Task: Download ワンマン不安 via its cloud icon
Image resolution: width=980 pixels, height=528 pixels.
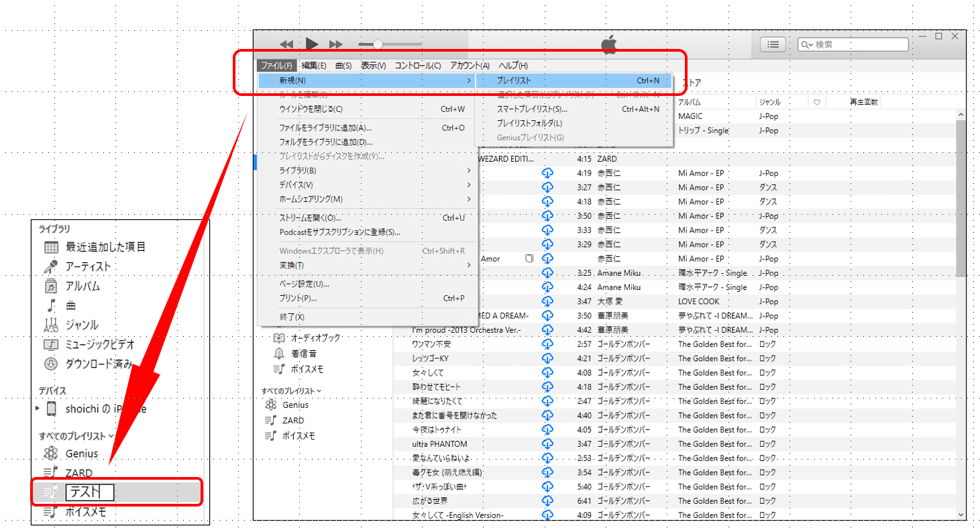Action: pyautogui.click(x=547, y=344)
